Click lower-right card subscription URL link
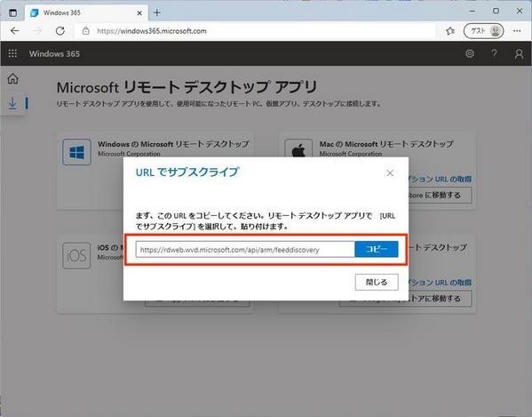 (x=441, y=283)
